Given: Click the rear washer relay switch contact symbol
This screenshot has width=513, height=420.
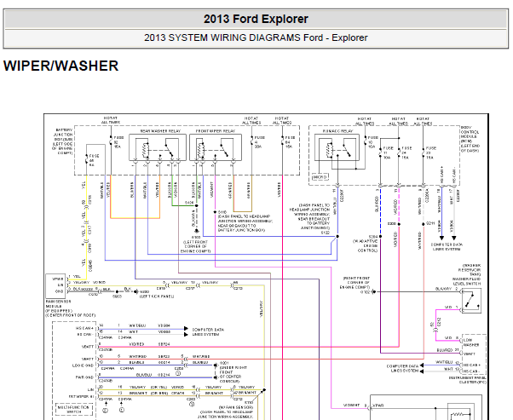Looking at the screenshot, I should [x=169, y=149].
